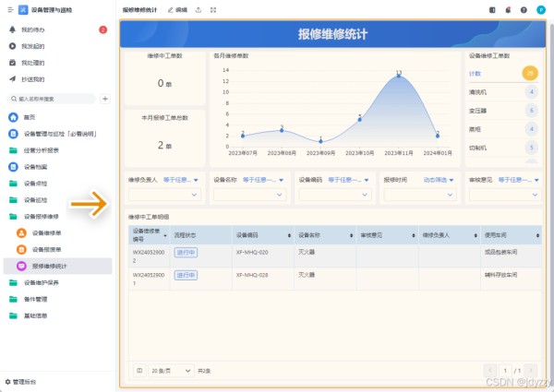Open the 审核意见 value dropdown
The image size is (554, 392).
pyautogui.click(x=505, y=195)
